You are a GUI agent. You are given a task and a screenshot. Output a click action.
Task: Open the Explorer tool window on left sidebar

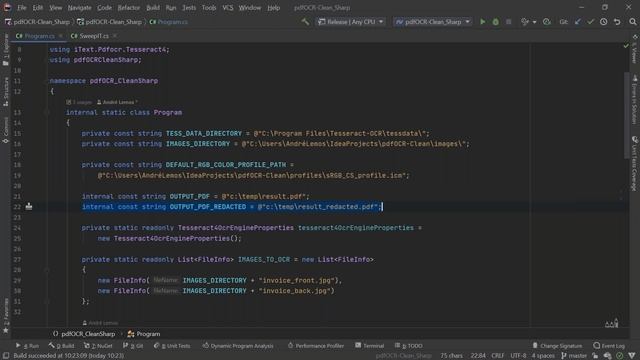(x=6, y=50)
